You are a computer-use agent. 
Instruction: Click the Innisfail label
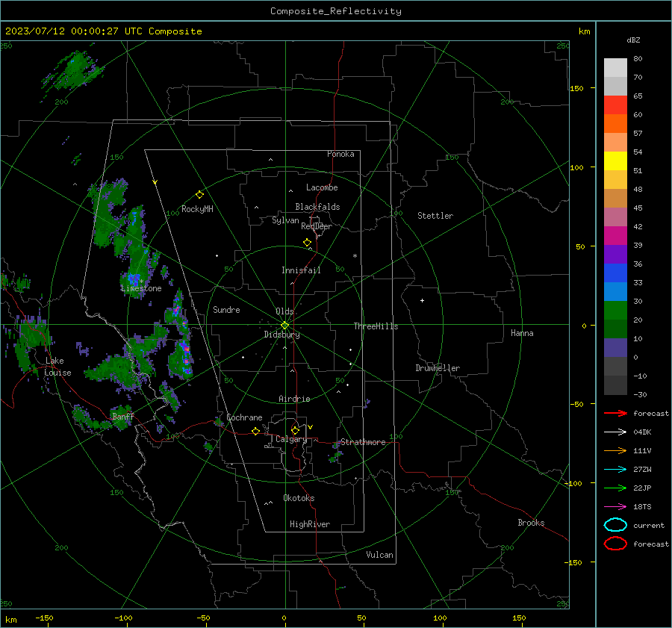[301, 270]
